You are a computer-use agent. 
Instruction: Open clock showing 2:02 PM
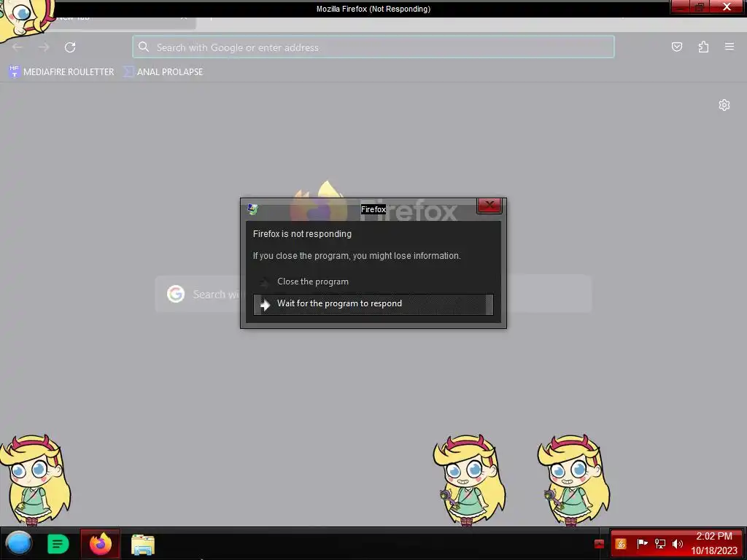713,543
